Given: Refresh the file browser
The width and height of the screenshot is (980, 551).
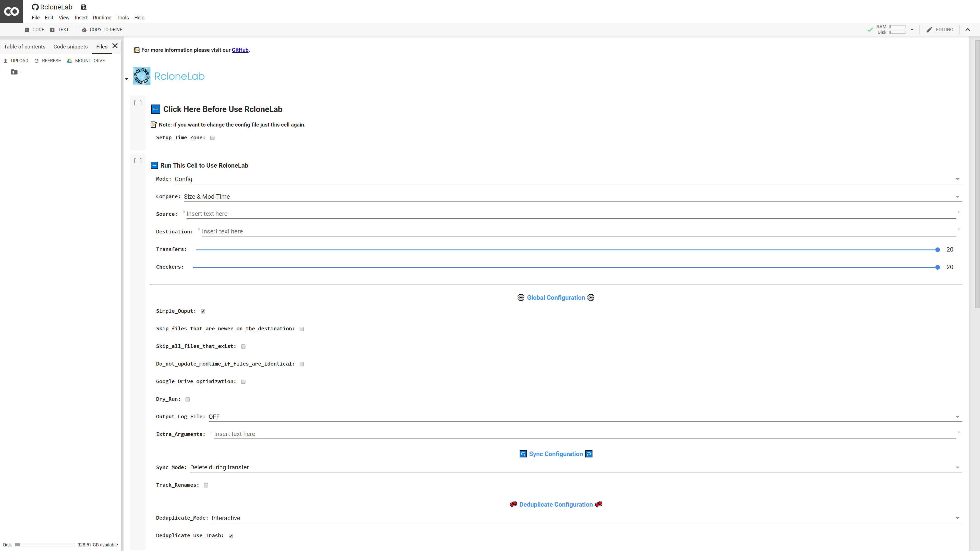Looking at the screenshot, I should tap(47, 61).
